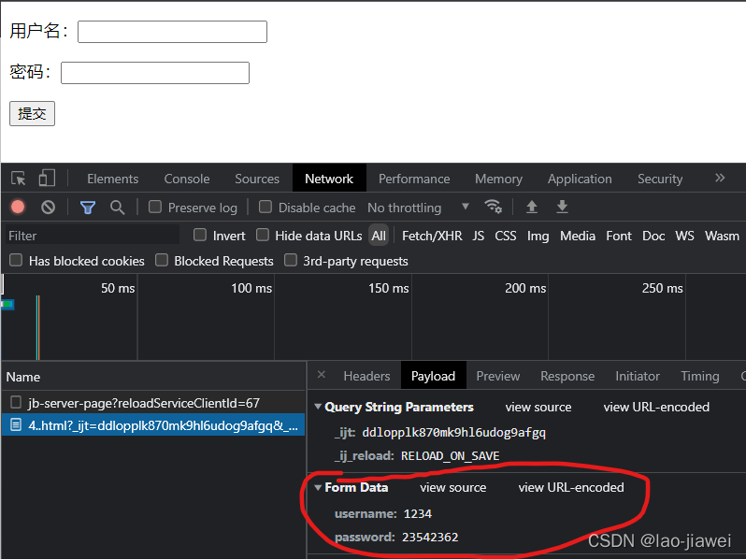Check the Invert filter checkbox

click(200, 235)
